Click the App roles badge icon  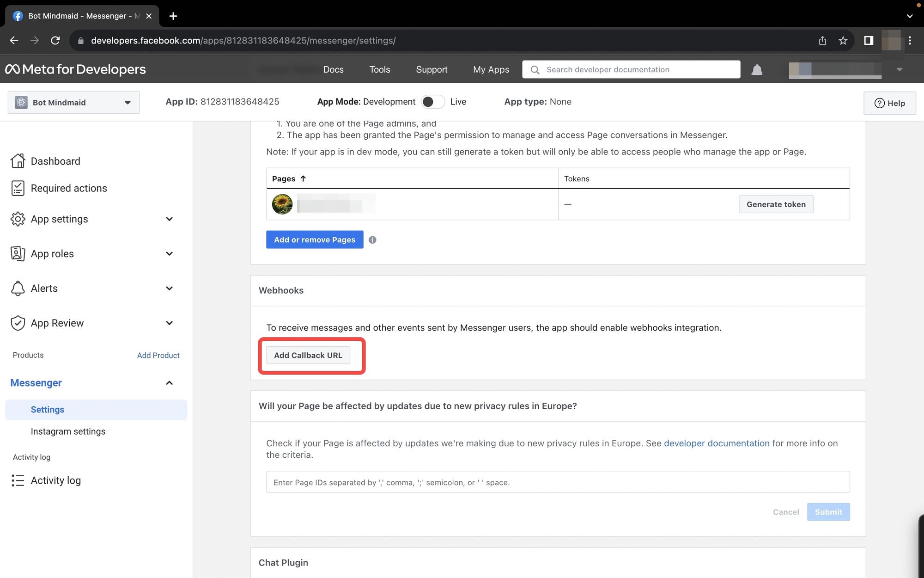(18, 253)
